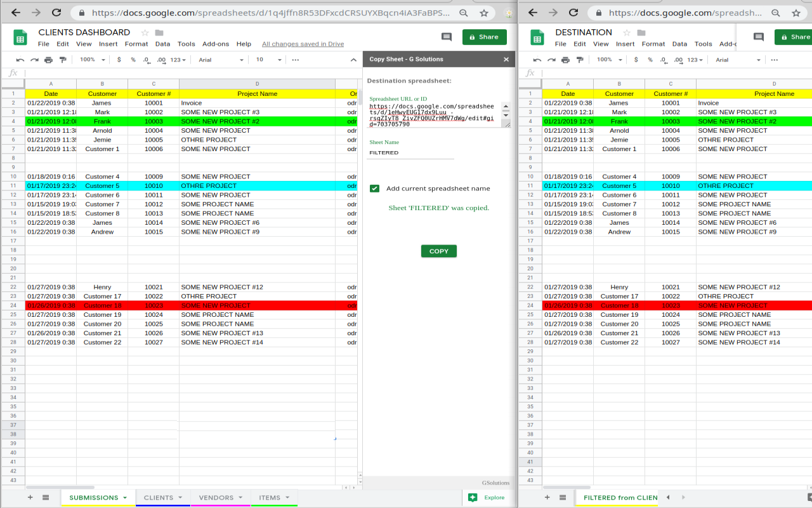
Task: Select Paint format in the CLIENTS DASHBOARD toolbar
Action: point(62,60)
